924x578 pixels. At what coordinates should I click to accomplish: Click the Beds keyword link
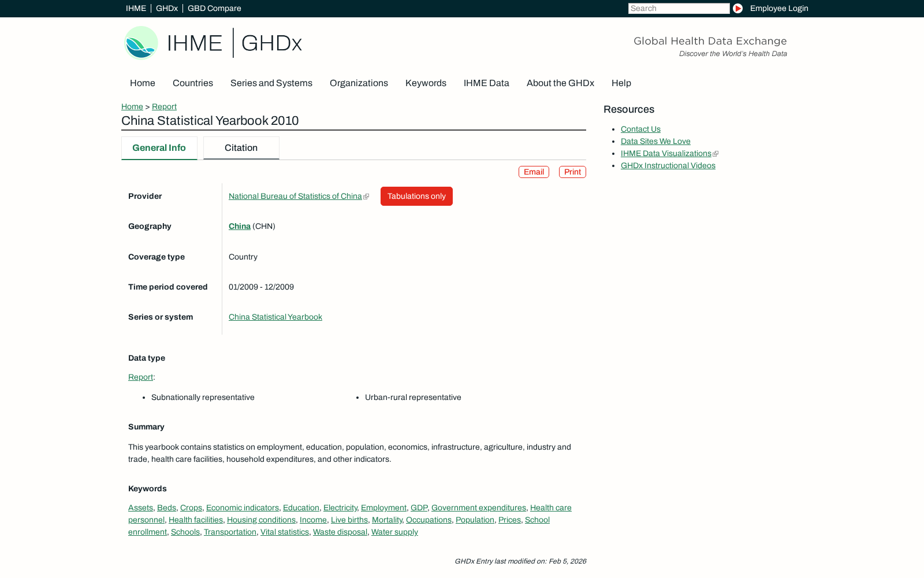pos(166,507)
